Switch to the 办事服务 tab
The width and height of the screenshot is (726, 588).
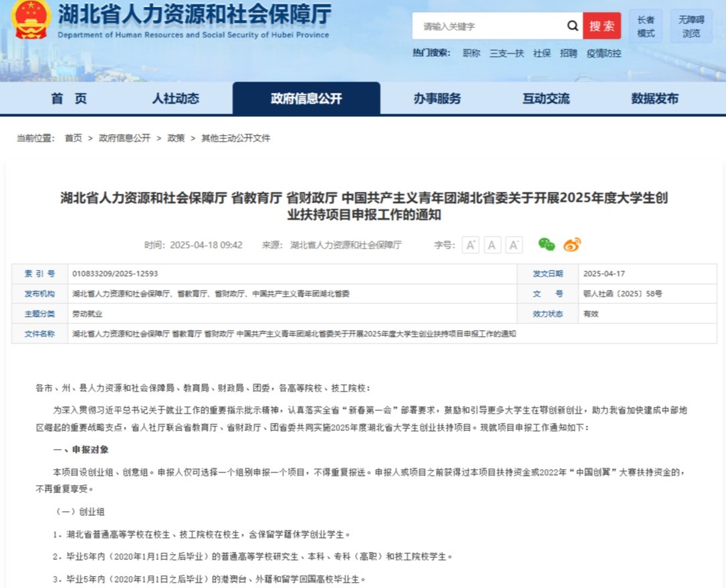437,99
